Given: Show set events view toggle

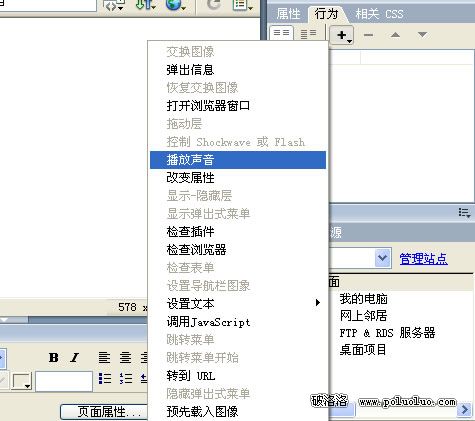Looking at the screenshot, I should click(x=281, y=33).
